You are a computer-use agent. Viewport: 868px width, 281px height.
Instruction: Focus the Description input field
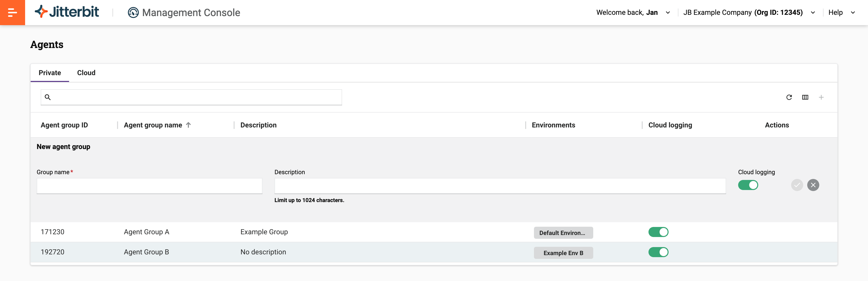pyautogui.click(x=500, y=186)
